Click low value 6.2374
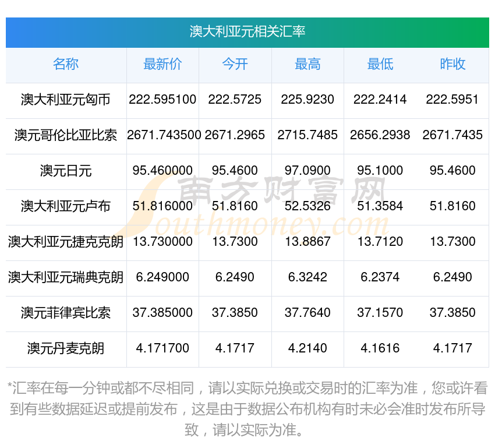495x448 pixels. pyautogui.click(x=380, y=277)
